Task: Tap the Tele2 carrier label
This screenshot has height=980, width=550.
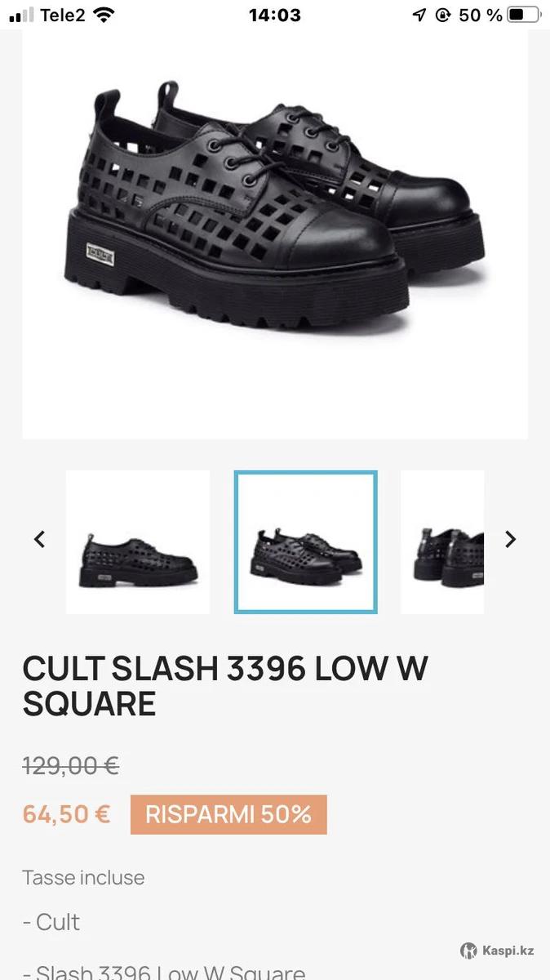Action: [x=63, y=15]
